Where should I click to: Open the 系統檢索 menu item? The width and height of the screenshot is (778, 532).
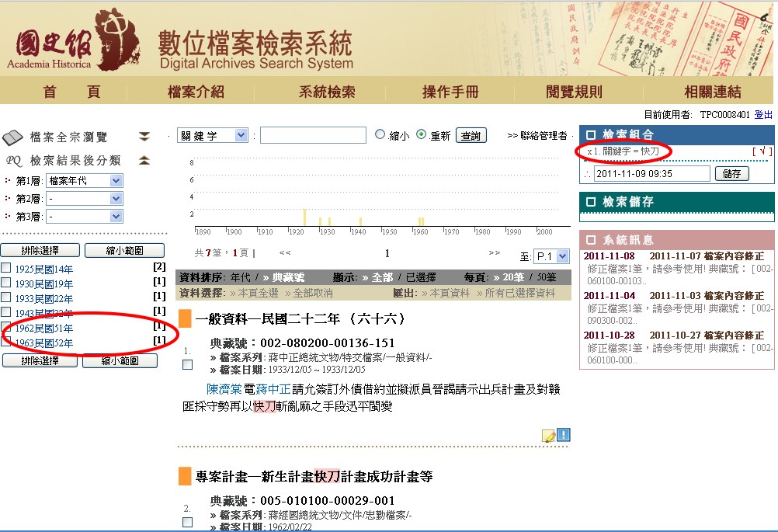pyautogui.click(x=327, y=92)
